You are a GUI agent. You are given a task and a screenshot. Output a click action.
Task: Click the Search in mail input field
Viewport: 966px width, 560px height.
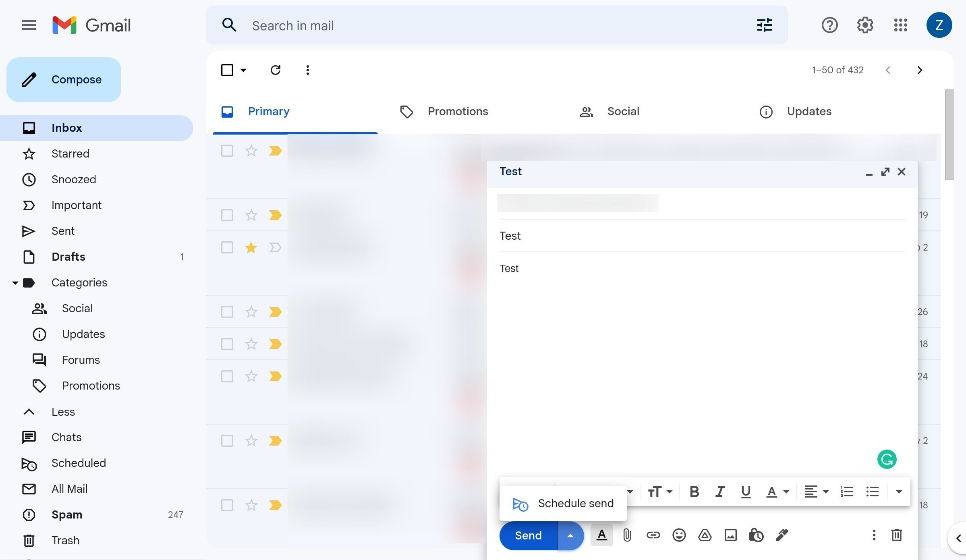point(500,25)
